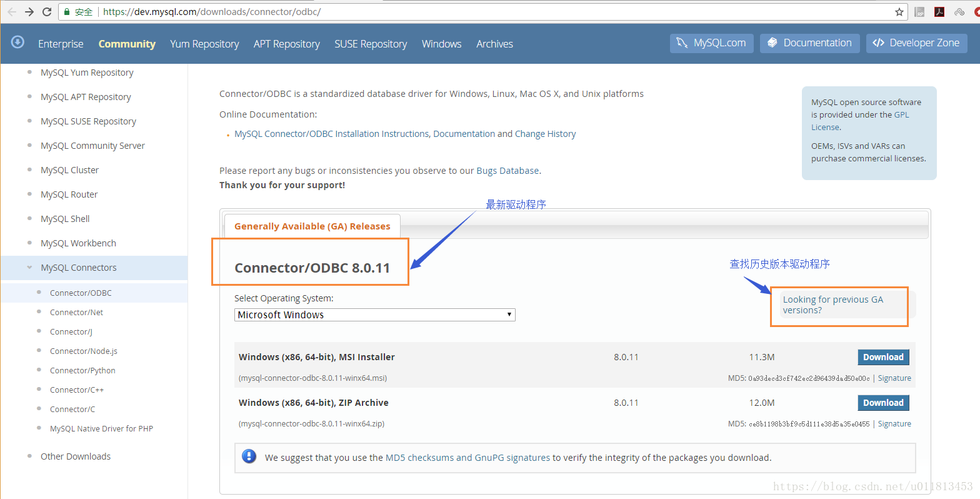Bookmark page with star icon
This screenshot has height=499, width=980.
point(899,12)
